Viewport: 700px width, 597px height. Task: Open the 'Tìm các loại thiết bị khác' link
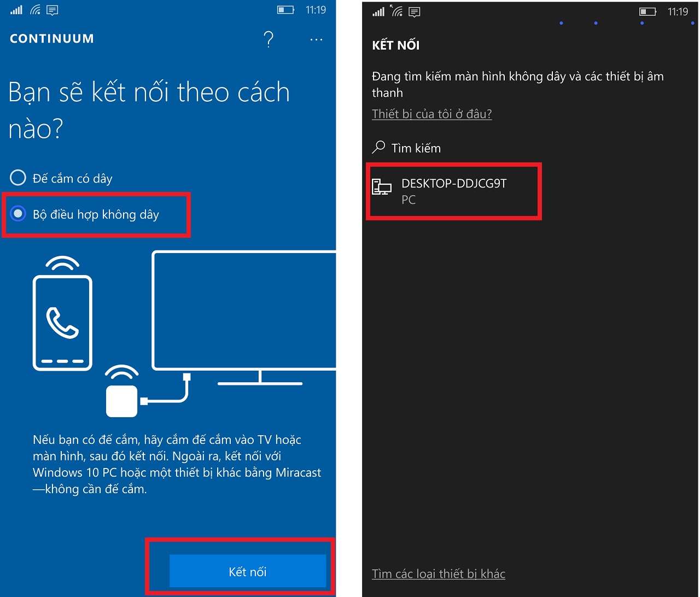click(439, 574)
